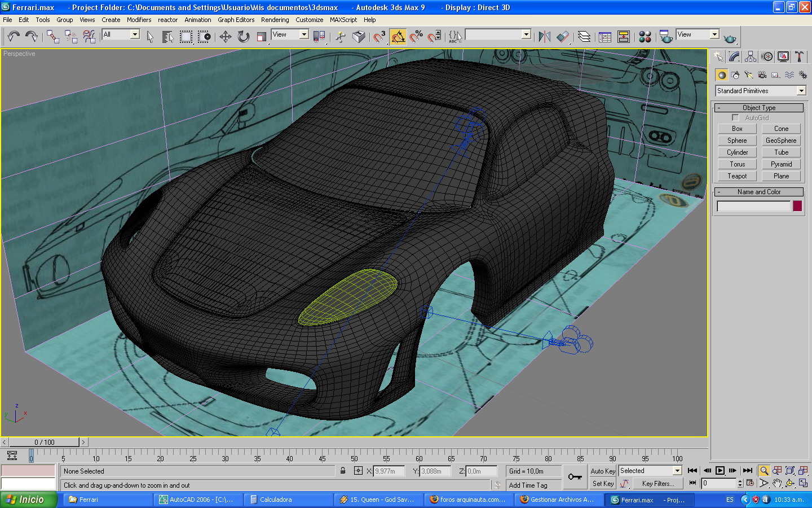Click the Key Filters button
The image size is (812, 508).
[657, 484]
